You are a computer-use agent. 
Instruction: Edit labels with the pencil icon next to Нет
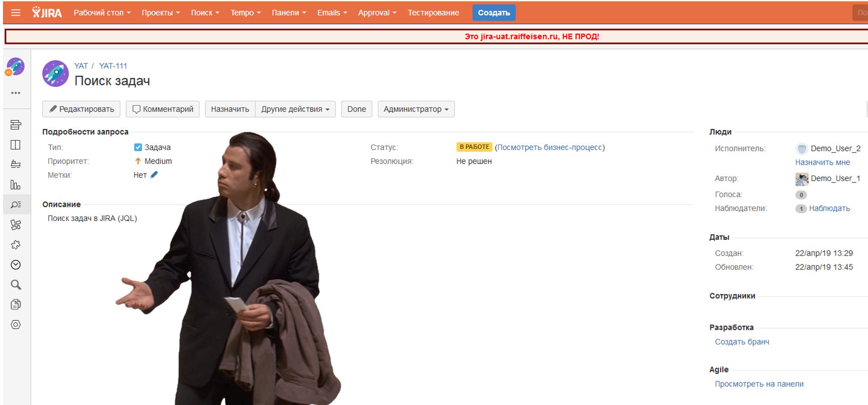[154, 175]
